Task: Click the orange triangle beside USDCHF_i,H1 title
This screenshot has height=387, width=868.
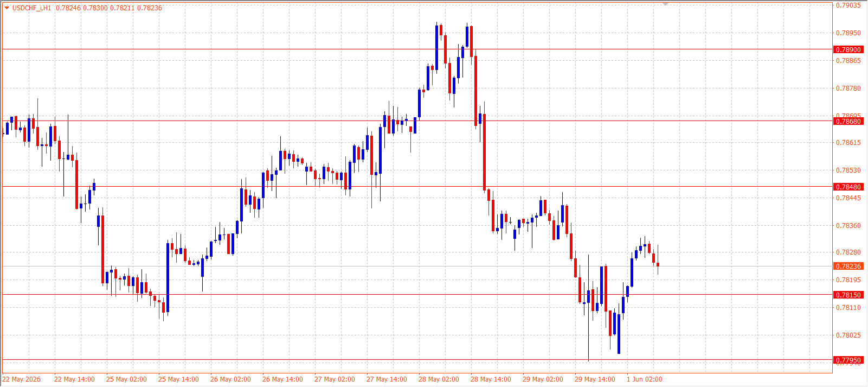Action: (x=7, y=8)
